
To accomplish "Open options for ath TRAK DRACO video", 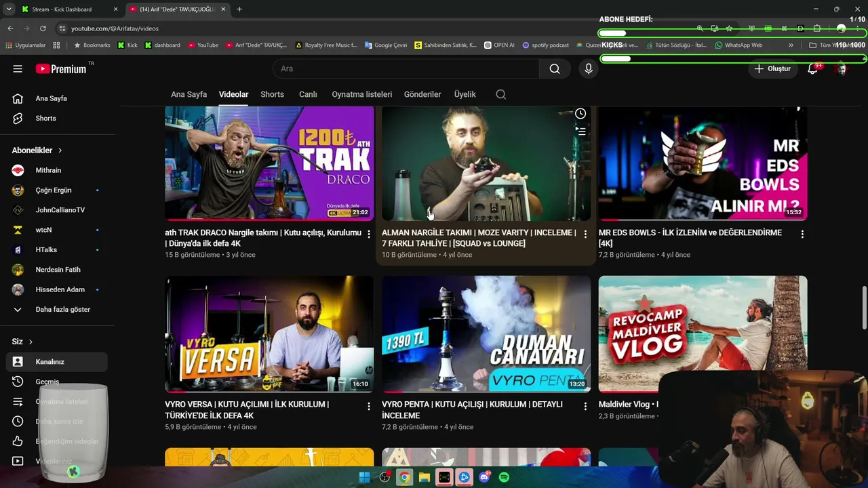I will [x=369, y=234].
